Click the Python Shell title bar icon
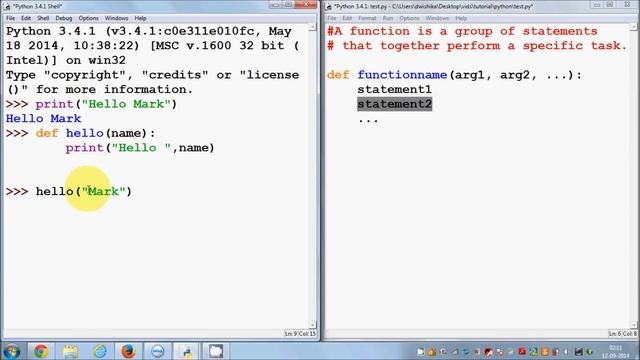The height and width of the screenshot is (360, 640). (7, 7)
